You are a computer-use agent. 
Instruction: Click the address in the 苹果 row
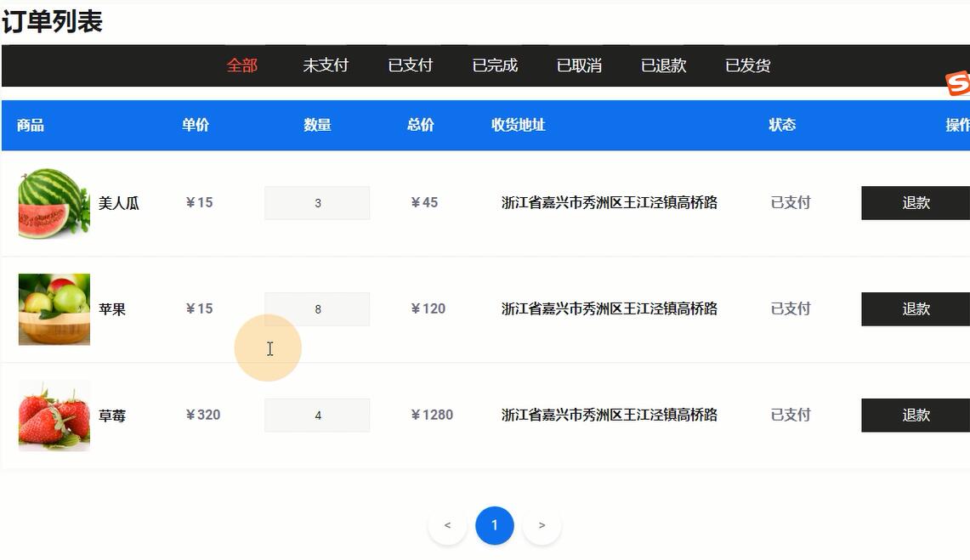tap(610, 309)
